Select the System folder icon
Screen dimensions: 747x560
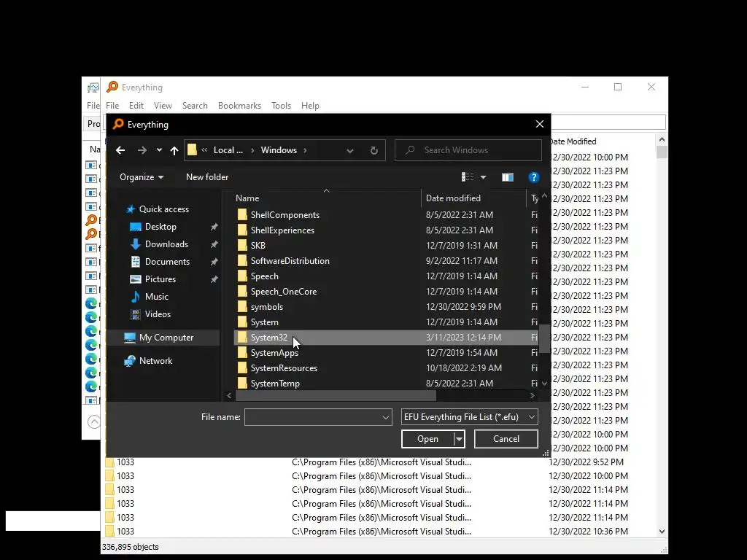(x=242, y=322)
